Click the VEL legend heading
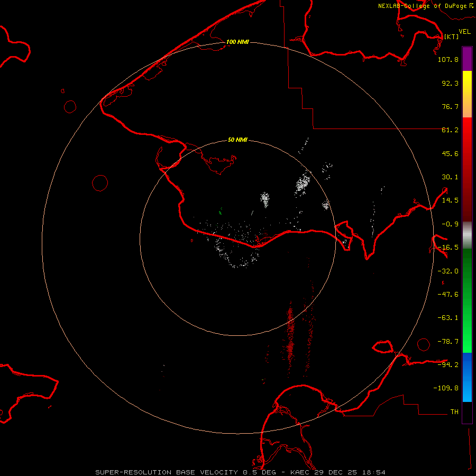Image resolution: width=476 pixels, height=476 pixels. [x=464, y=32]
